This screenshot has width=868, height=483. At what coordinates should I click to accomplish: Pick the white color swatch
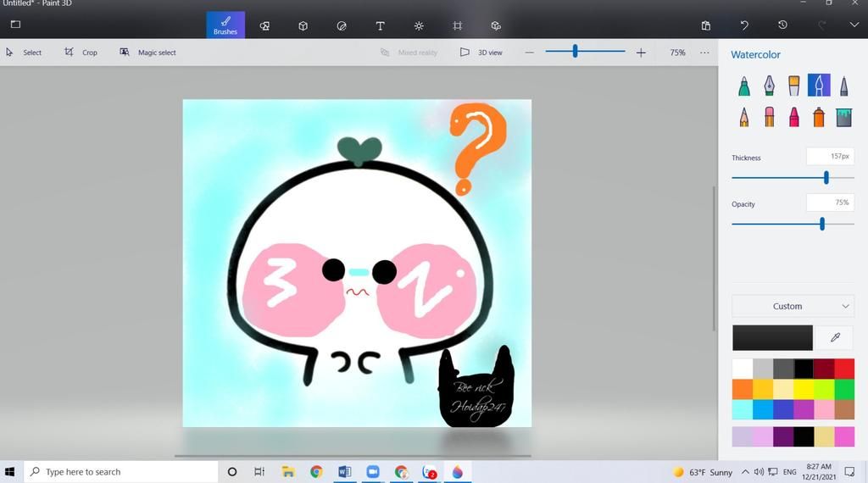(742, 369)
